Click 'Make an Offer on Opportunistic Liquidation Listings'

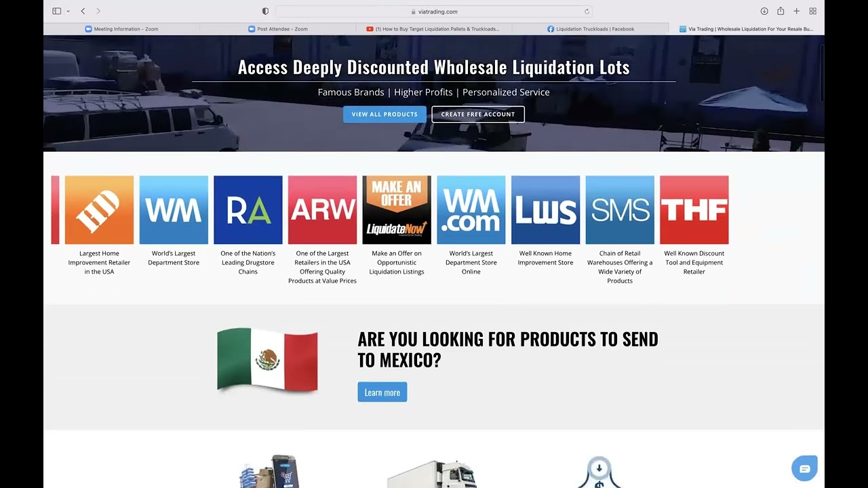pyautogui.click(x=397, y=262)
